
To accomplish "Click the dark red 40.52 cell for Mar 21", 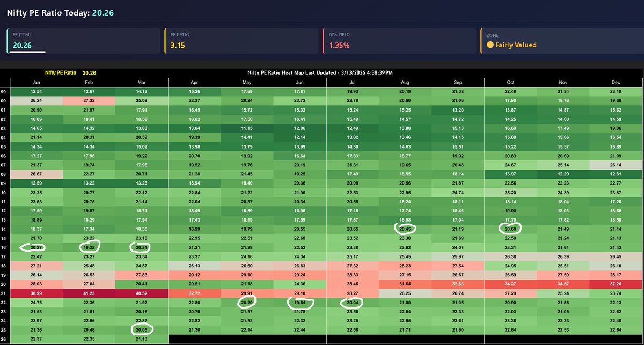I will 142,293.
